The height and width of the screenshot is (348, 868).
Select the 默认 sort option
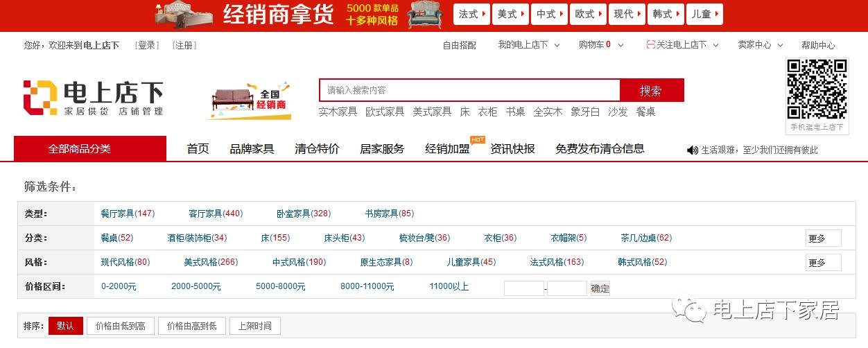tap(65, 326)
